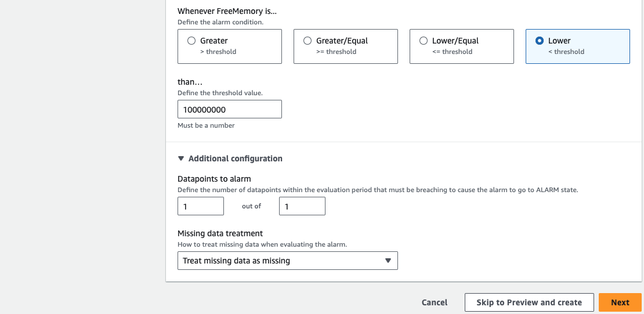Select Lower/Equal threshold condition

(x=462, y=46)
